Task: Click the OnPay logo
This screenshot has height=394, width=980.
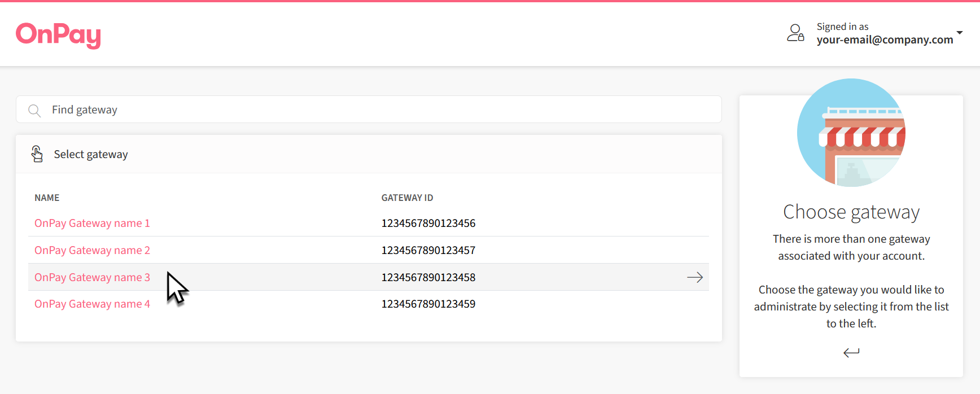Action: click(x=58, y=35)
